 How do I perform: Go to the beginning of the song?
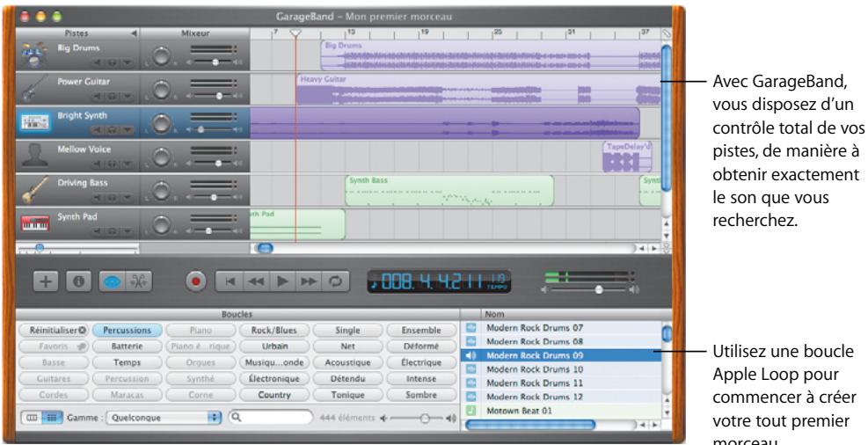[x=230, y=281]
